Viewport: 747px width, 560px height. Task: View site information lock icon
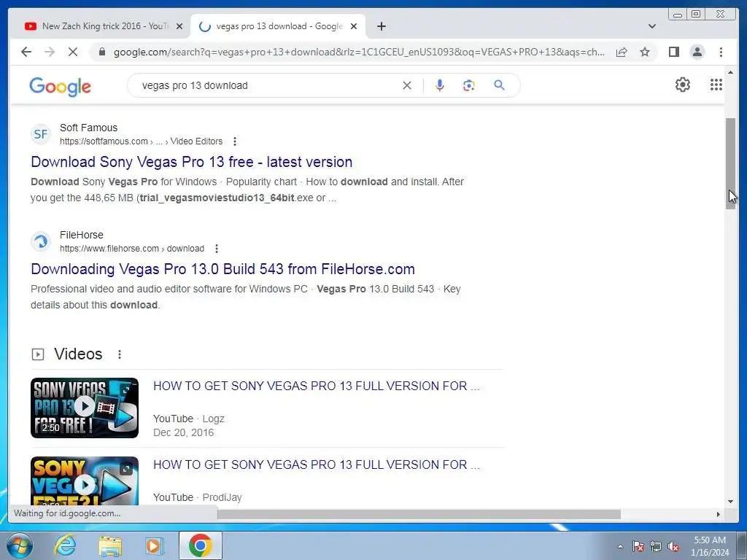tap(102, 52)
